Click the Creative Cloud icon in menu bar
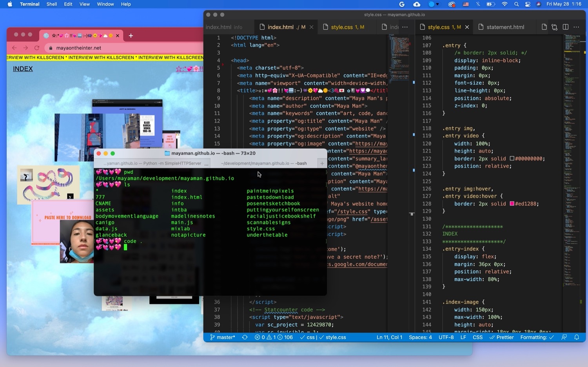588x367 pixels. [452, 4]
